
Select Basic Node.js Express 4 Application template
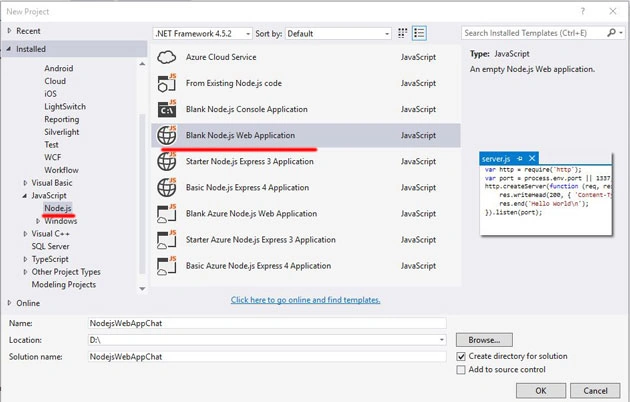click(306, 187)
